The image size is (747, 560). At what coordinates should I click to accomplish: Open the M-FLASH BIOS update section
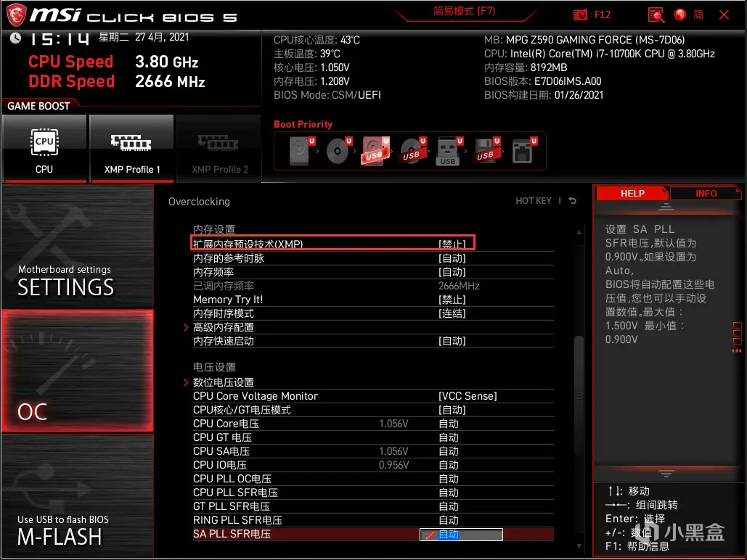coord(78,495)
